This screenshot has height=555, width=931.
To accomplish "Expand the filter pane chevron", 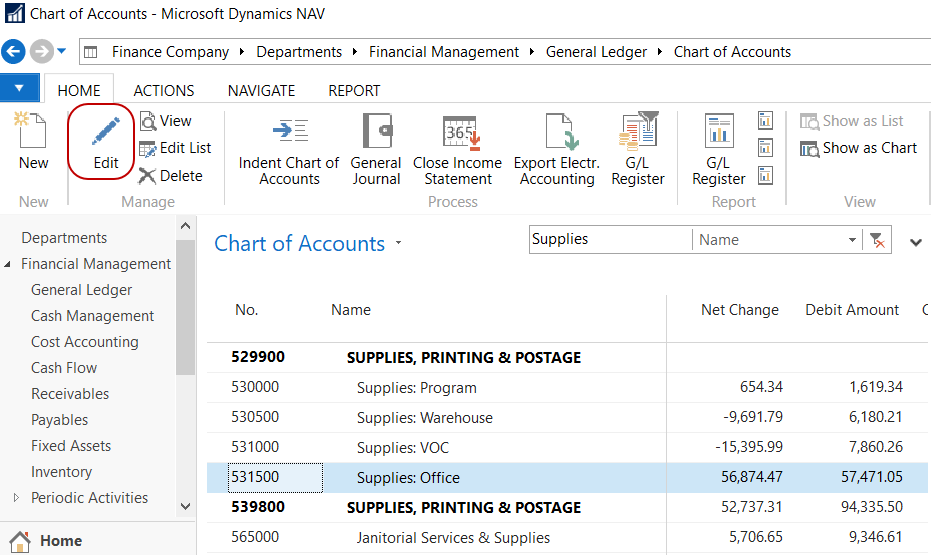I will pyautogui.click(x=915, y=241).
